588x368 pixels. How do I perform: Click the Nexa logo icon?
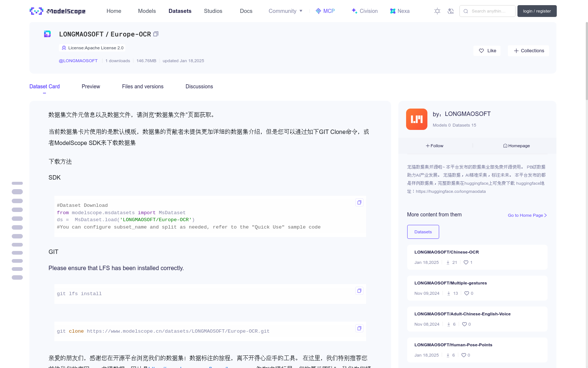393,11
